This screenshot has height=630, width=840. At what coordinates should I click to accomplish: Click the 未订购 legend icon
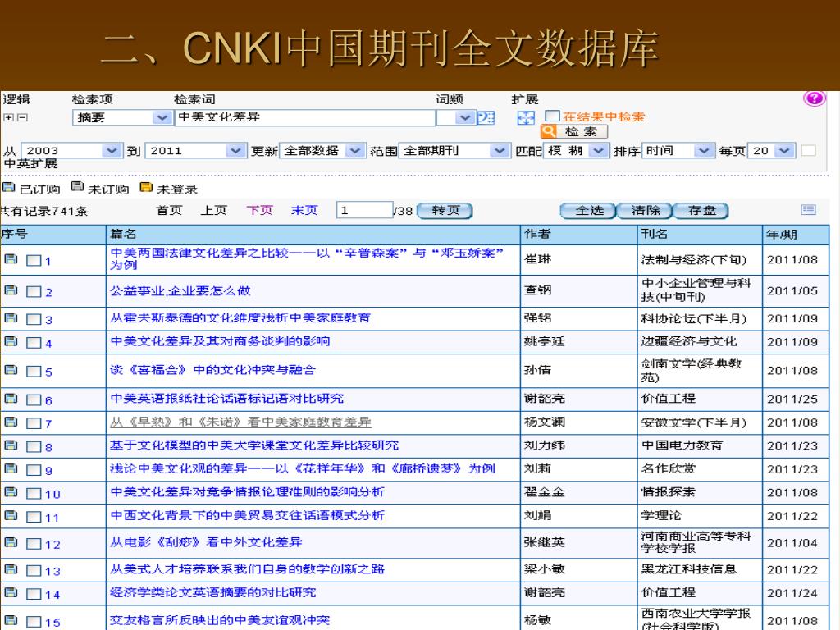tap(77, 186)
